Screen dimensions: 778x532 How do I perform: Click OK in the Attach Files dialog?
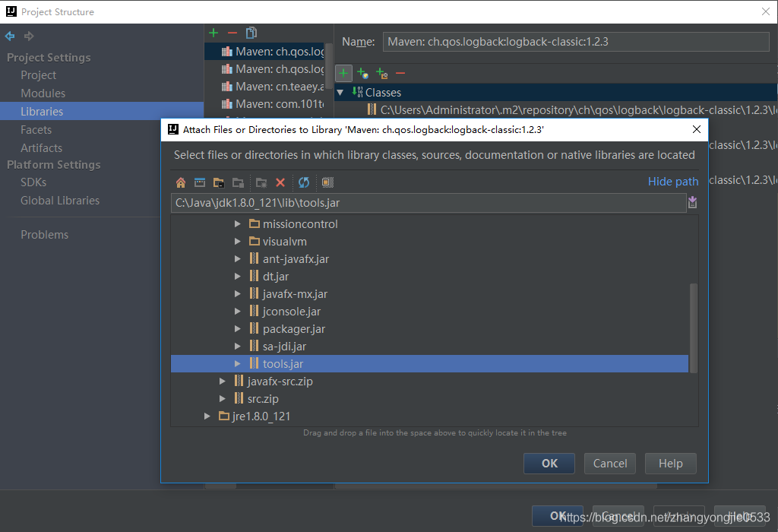(549, 464)
